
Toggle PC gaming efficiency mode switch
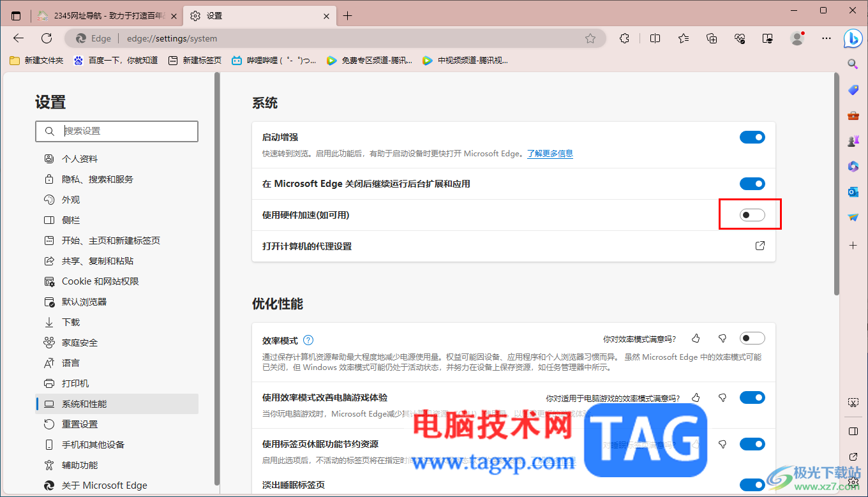(752, 397)
